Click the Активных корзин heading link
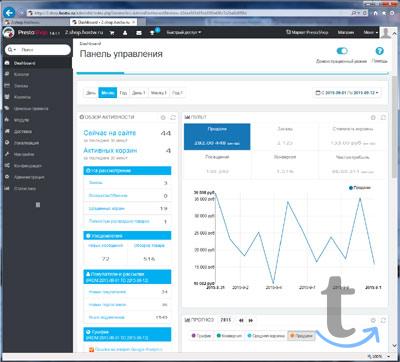The image size is (400, 362). (110, 151)
